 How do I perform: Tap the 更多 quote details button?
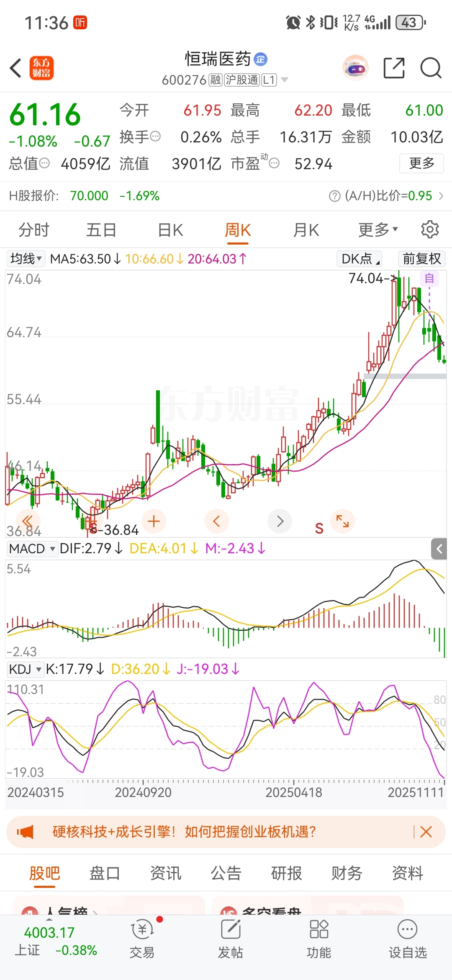pyautogui.click(x=421, y=163)
